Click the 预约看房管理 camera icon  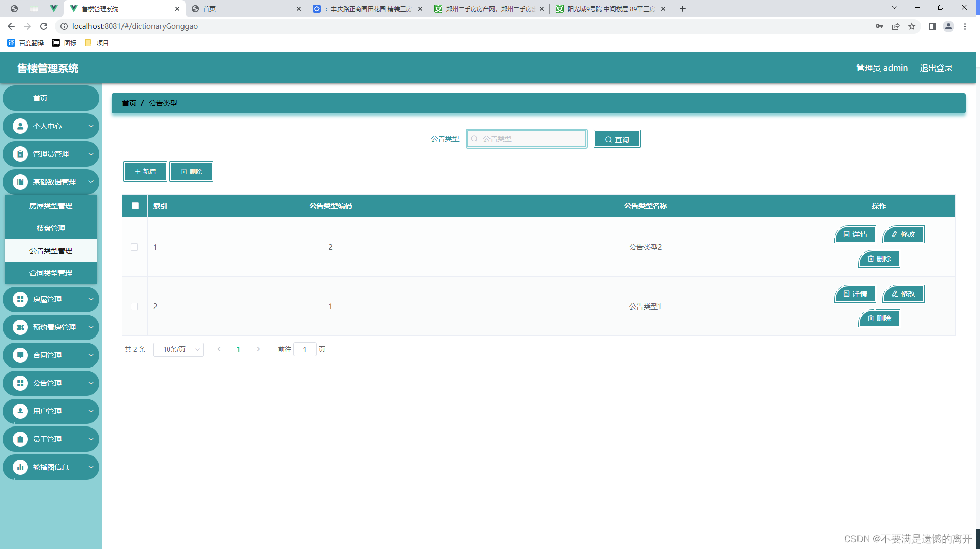[20, 327]
